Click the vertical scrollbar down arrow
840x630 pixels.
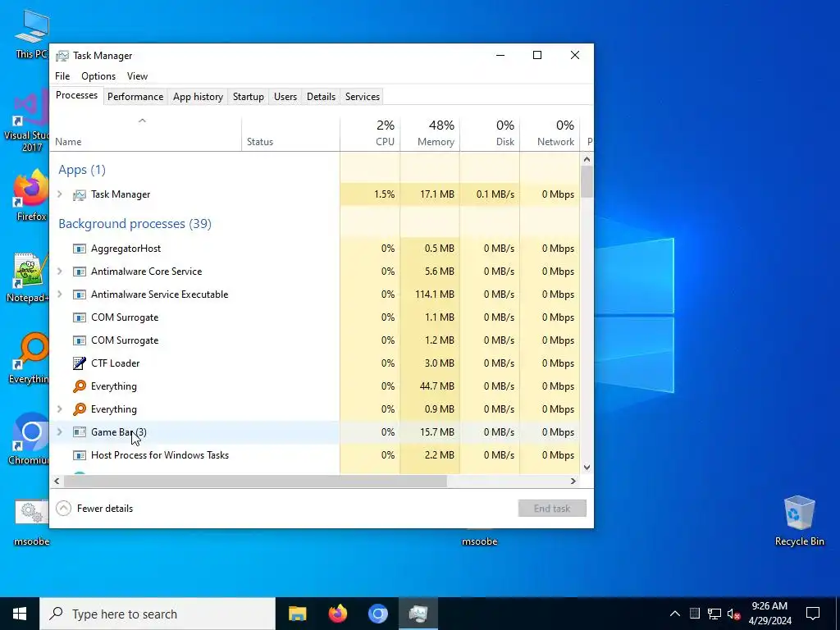pos(587,467)
